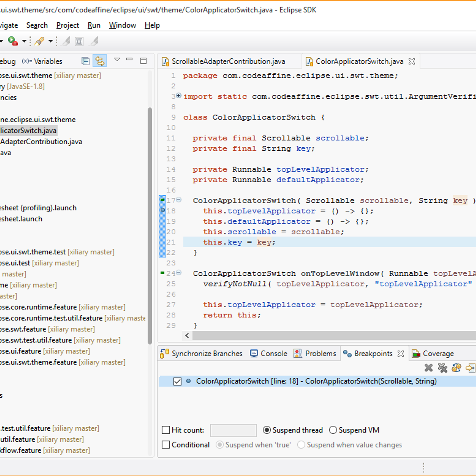476x476 pixels.
Task: Open the Coverage tab
Action: pos(433,353)
